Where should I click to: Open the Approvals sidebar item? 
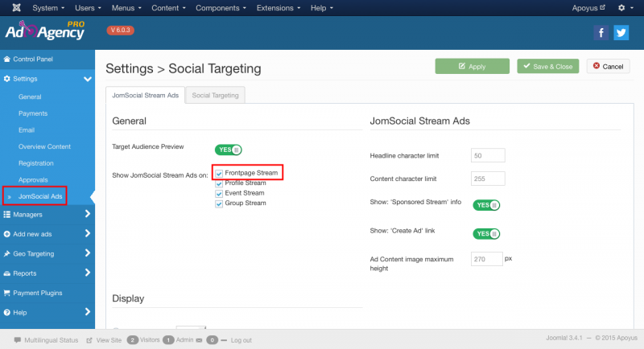point(33,179)
